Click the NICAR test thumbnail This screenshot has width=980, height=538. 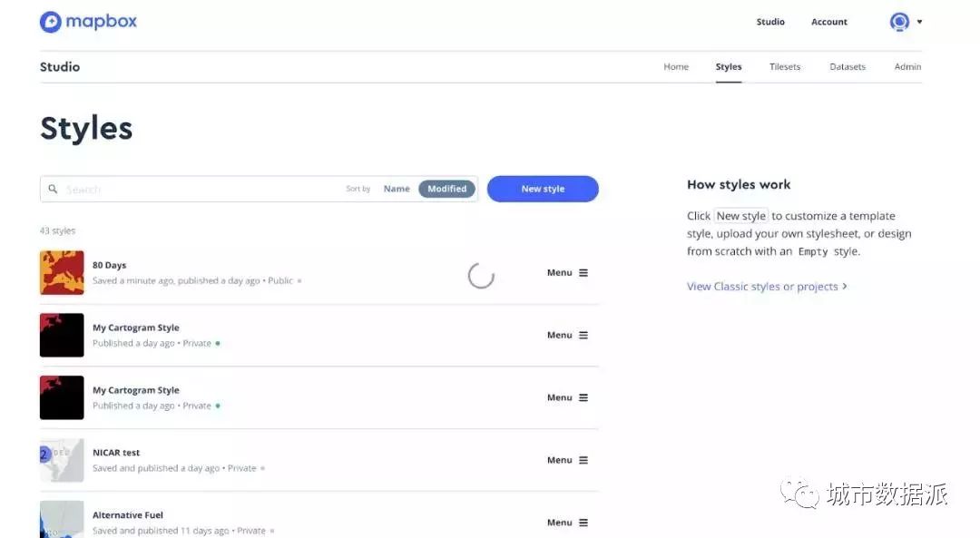point(62,461)
